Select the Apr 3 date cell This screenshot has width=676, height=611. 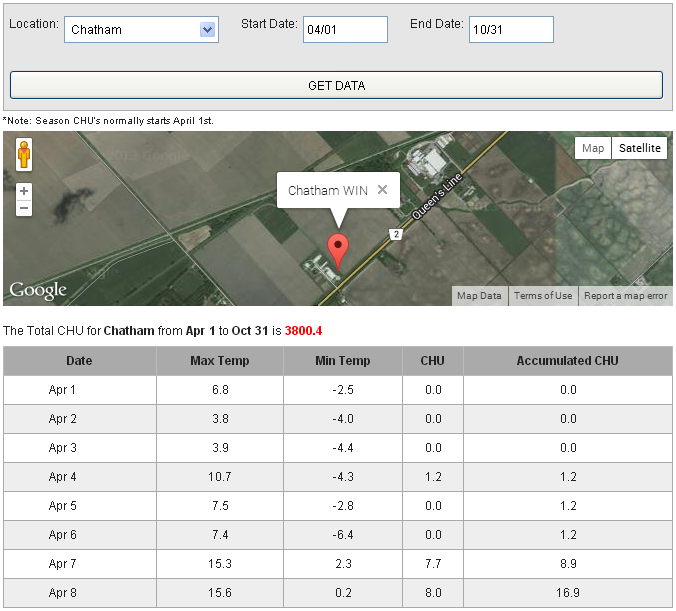click(x=80, y=448)
